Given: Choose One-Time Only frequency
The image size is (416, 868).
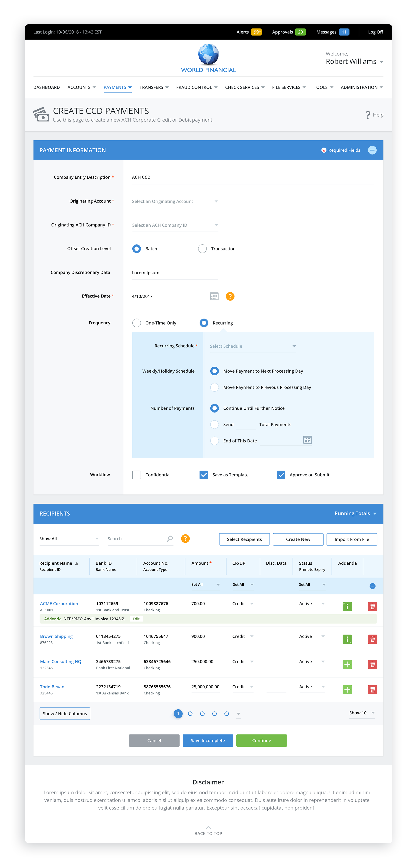Looking at the screenshot, I should 137,323.
